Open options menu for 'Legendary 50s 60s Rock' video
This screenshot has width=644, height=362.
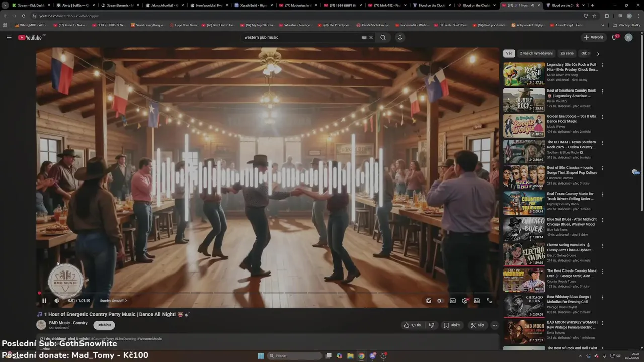[x=602, y=65]
